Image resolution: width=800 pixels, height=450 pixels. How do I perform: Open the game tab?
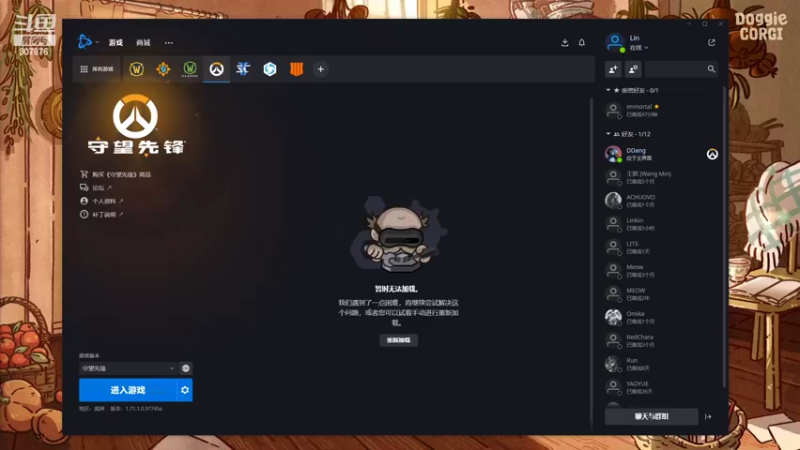(116, 42)
